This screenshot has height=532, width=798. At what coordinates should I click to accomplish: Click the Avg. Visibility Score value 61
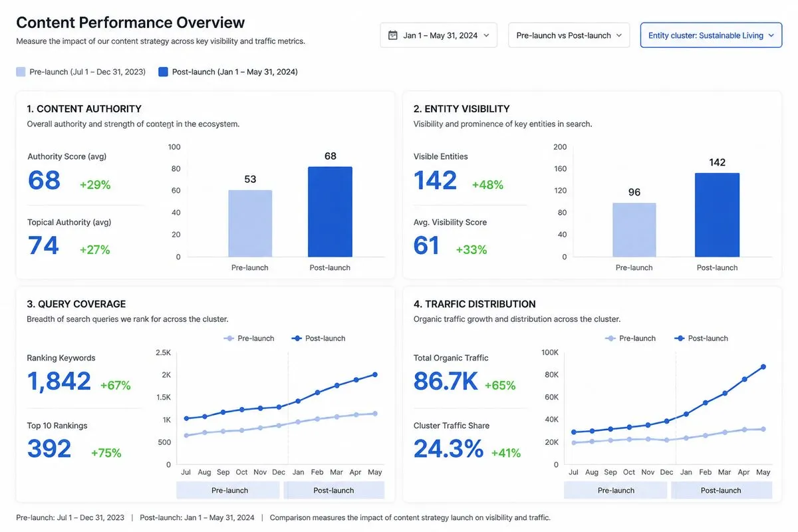pyautogui.click(x=426, y=246)
